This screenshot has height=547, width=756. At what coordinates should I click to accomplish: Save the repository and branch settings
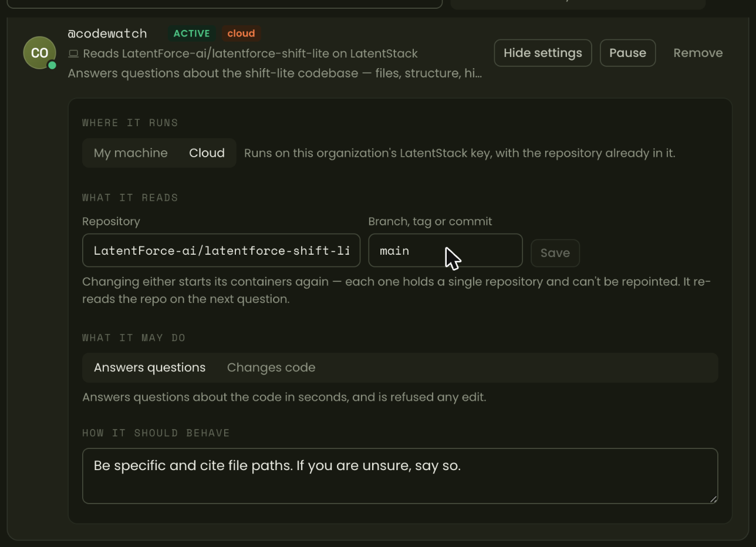[x=555, y=253]
